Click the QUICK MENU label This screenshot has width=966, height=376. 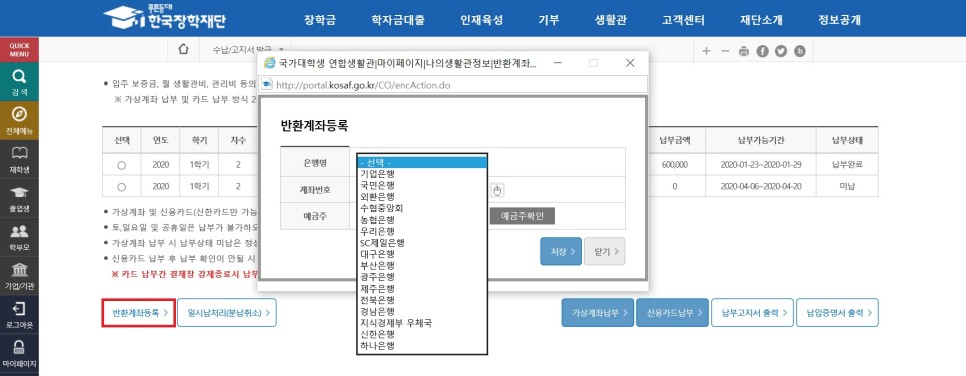tap(19, 50)
